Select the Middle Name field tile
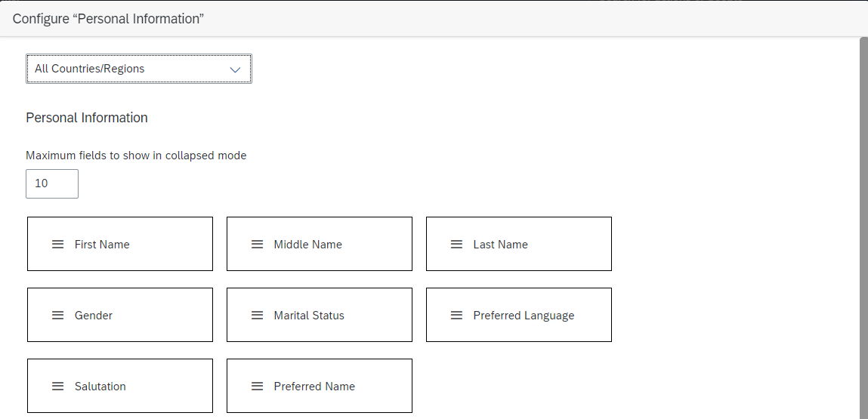 [320, 244]
